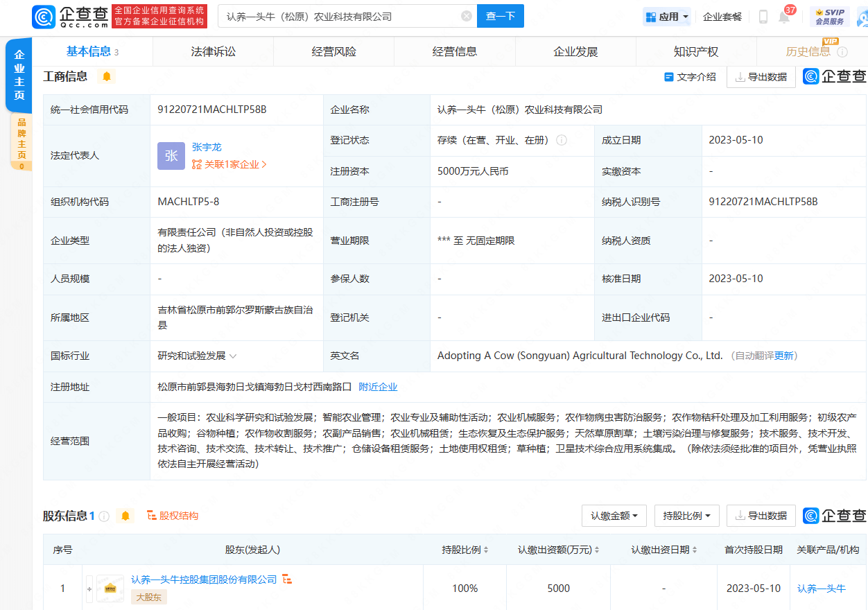Select the 组织机构代码 value MACHLTP5-8
Viewport: 868px width, 610px height.
coord(189,202)
